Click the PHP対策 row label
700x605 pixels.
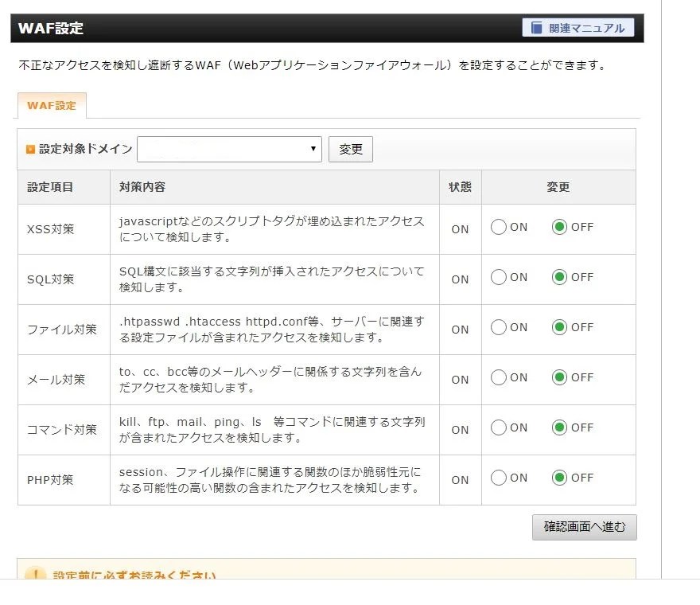50,480
